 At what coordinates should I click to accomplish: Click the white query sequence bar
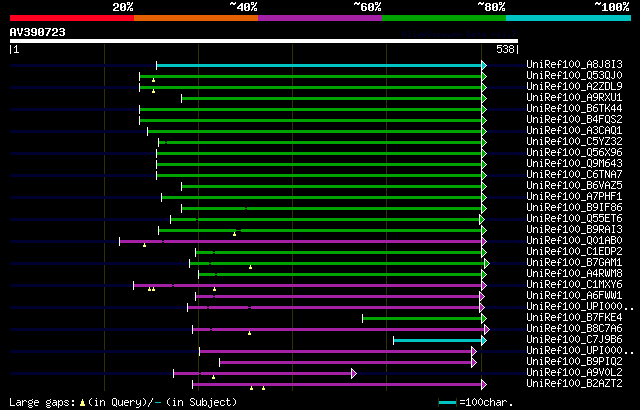click(x=264, y=41)
